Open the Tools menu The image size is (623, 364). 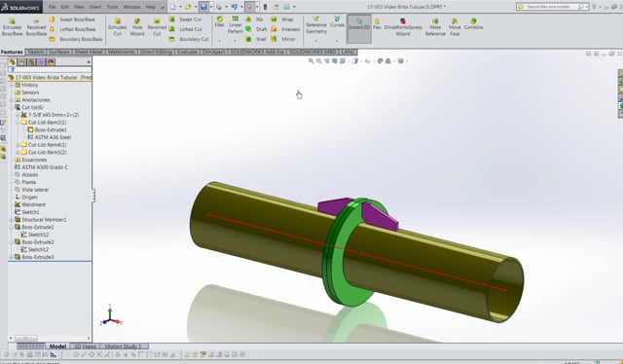click(113, 7)
